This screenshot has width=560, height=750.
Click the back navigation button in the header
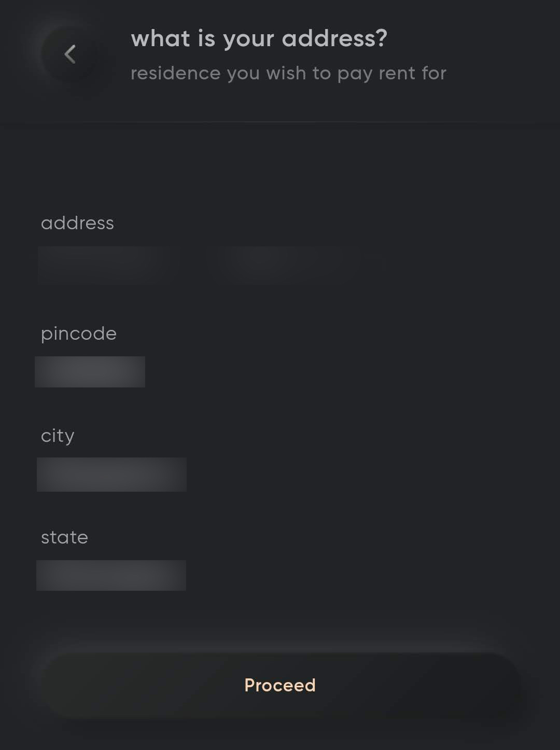(x=69, y=54)
